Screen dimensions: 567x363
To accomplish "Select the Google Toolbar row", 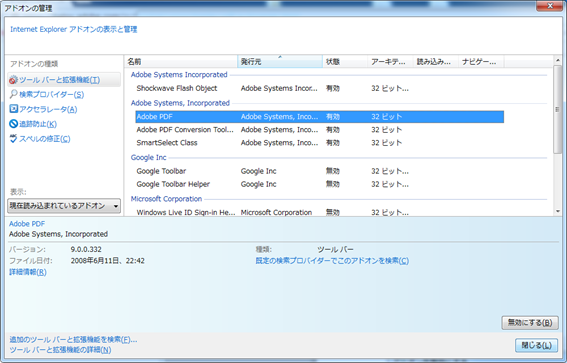I will (320, 171).
